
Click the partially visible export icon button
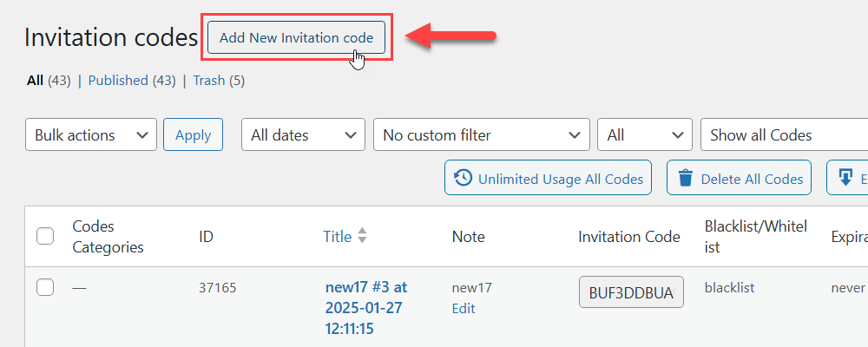click(847, 178)
